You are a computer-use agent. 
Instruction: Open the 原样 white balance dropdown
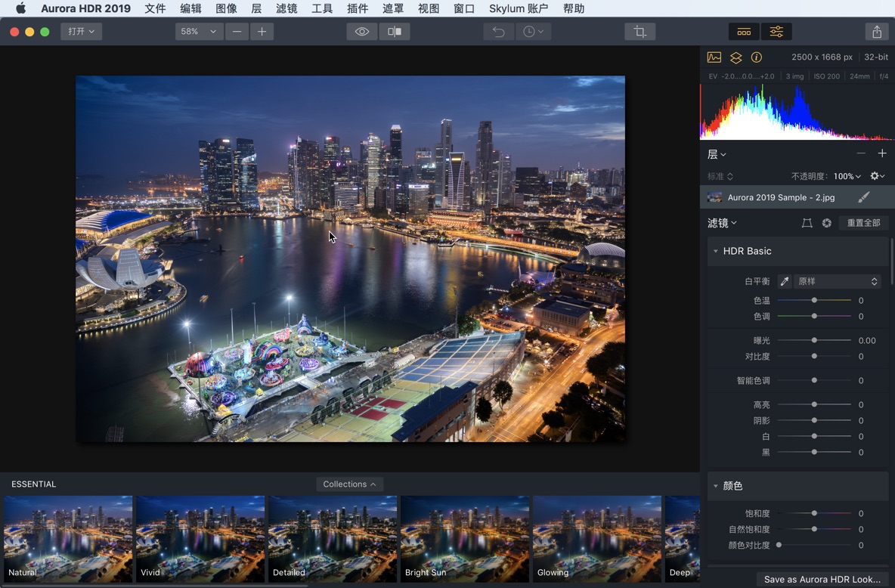click(x=837, y=280)
